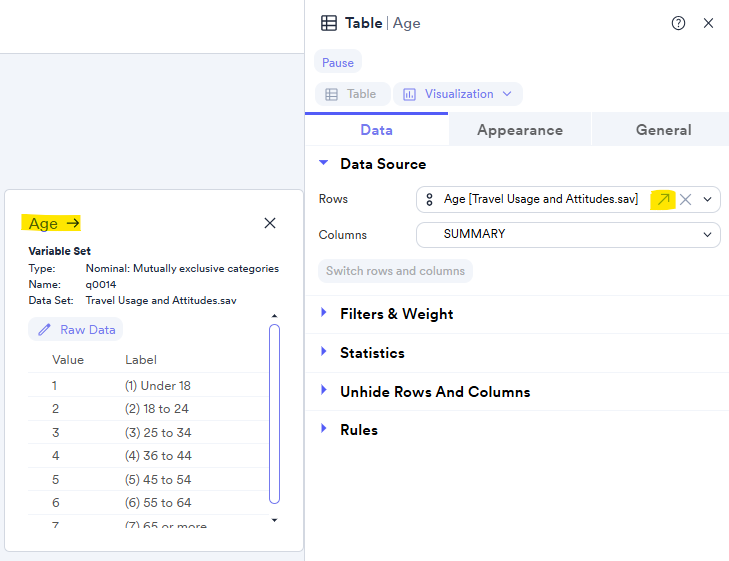This screenshot has width=729, height=561.
Task: Select the '(4) 36 to 44' label
Action: (x=158, y=456)
